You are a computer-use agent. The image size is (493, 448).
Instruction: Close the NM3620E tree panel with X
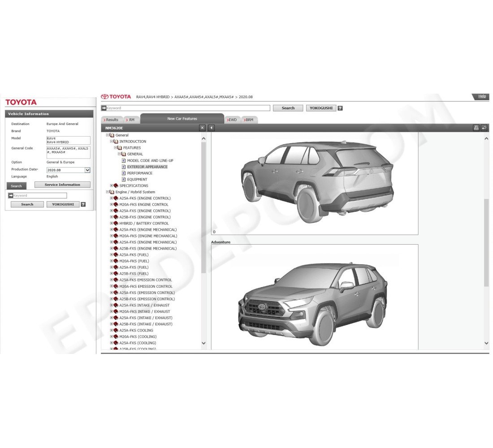pyautogui.click(x=203, y=128)
